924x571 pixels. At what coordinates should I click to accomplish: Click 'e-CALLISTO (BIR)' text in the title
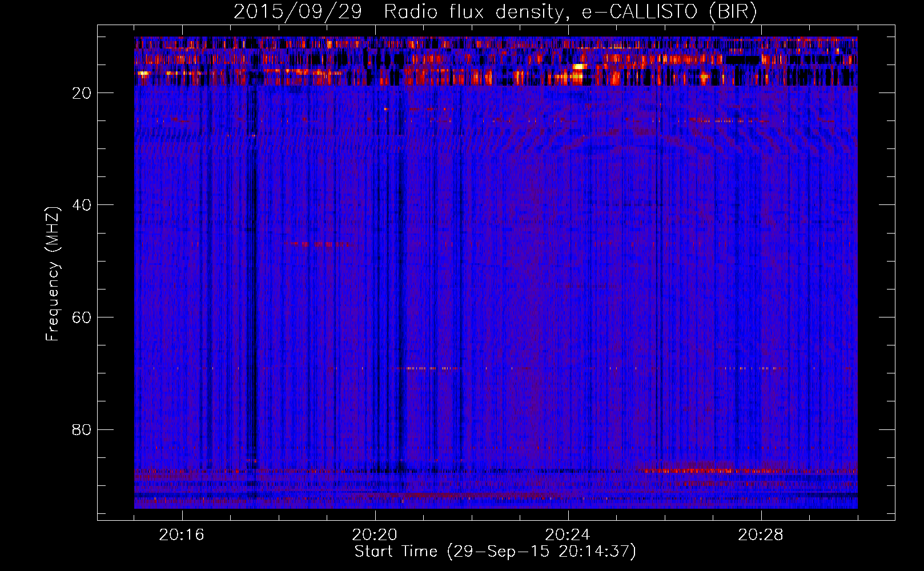669,12
